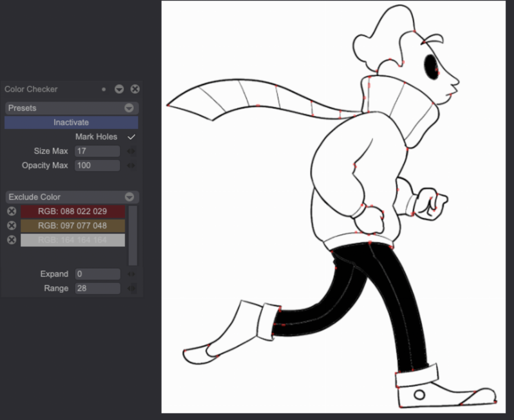The image size is (514, 420).
Task: Click the Size Max stepper arrows
Action: [x=131, y=151]
